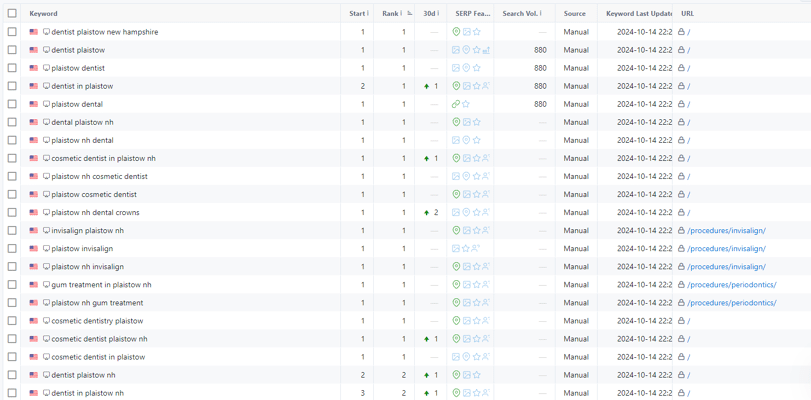Click the US flag icon beside 'plaistow dentist'
This screenshot has height=400, width=811.
tap(34, 68)
